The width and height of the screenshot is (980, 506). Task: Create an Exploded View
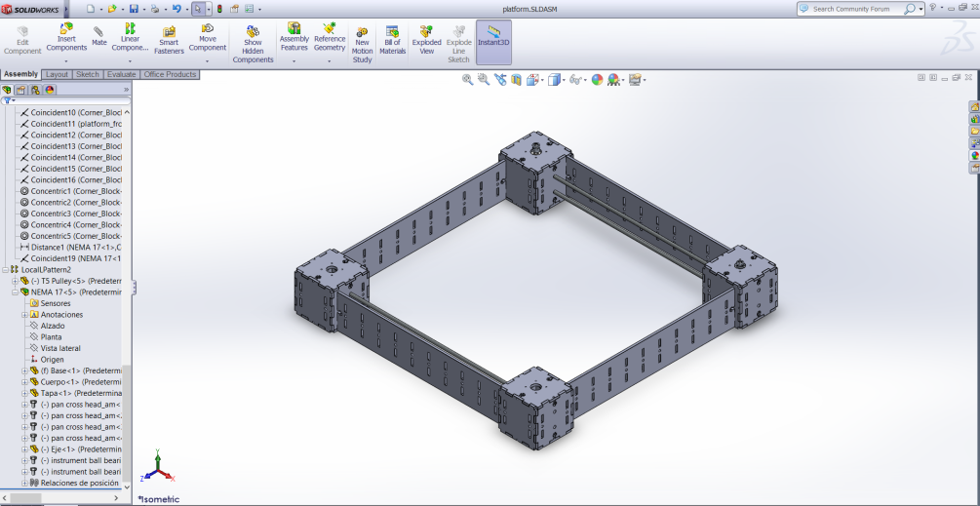pos(427,41)
